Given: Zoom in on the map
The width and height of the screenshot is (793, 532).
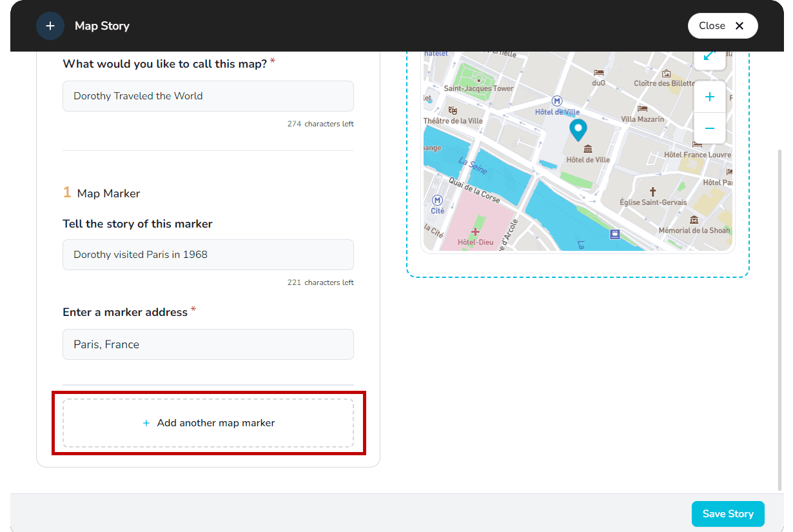Looking at the screenshot, I should [x=710, y=97].
